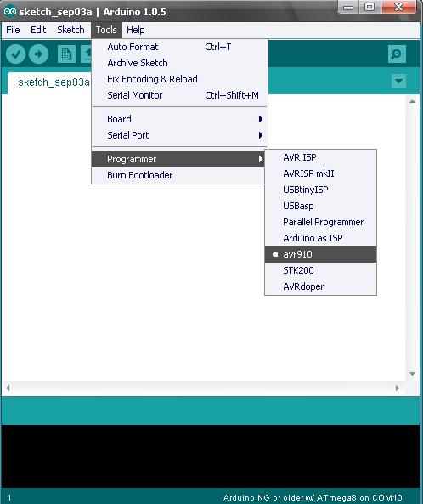Close the Arduino window
The image size is (423, 504).
[398, 7]
